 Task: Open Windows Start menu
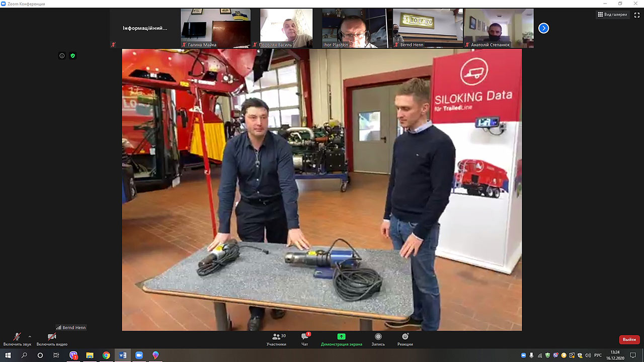tap(8, 355)
